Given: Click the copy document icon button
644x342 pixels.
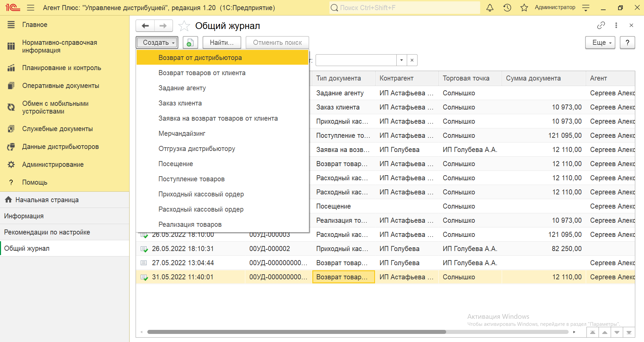Looking at the screenshot, I should pyautogui.click(x=190, y=43).
